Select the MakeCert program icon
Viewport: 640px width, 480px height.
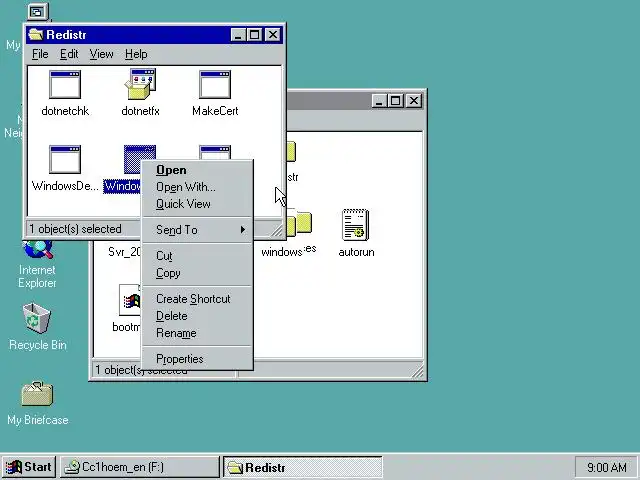215,84
